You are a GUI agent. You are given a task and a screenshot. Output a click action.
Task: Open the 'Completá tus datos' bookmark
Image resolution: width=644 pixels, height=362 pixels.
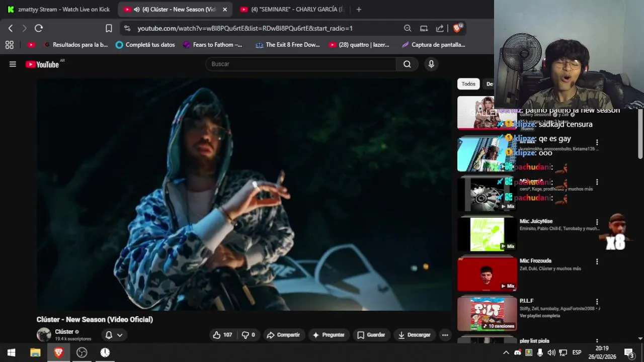click(x=145, y=45)
